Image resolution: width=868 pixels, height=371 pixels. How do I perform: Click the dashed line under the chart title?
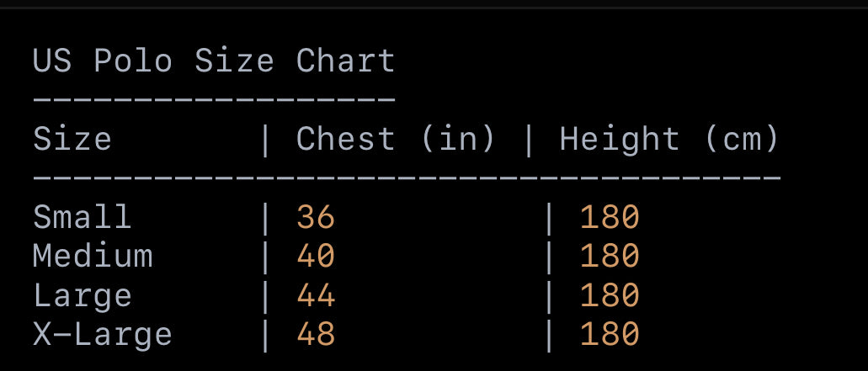click(x=214, y=100)
